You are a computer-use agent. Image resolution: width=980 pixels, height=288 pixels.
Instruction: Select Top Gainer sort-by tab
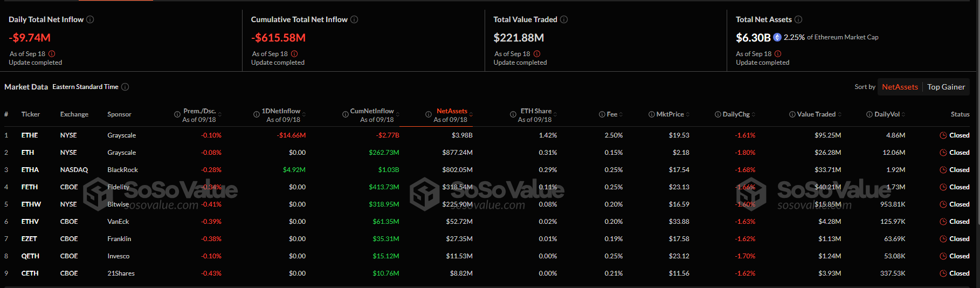click(946, 87)
